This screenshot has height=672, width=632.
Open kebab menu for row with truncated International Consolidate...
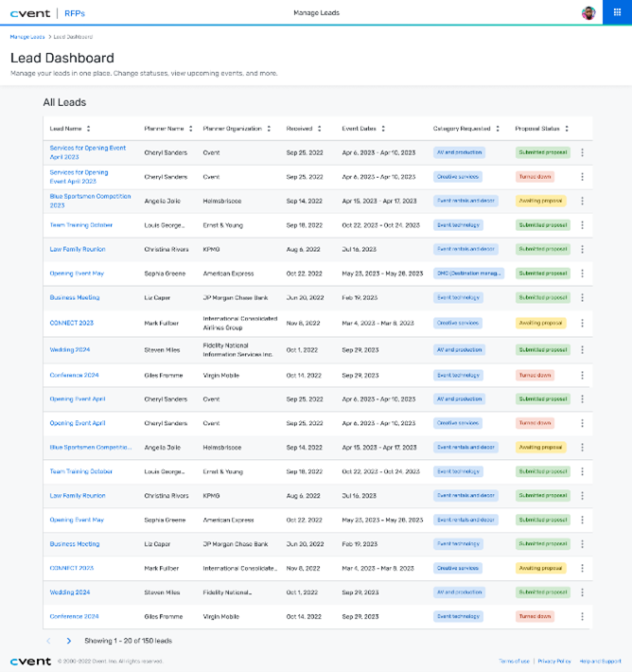[x=582, y=568]
